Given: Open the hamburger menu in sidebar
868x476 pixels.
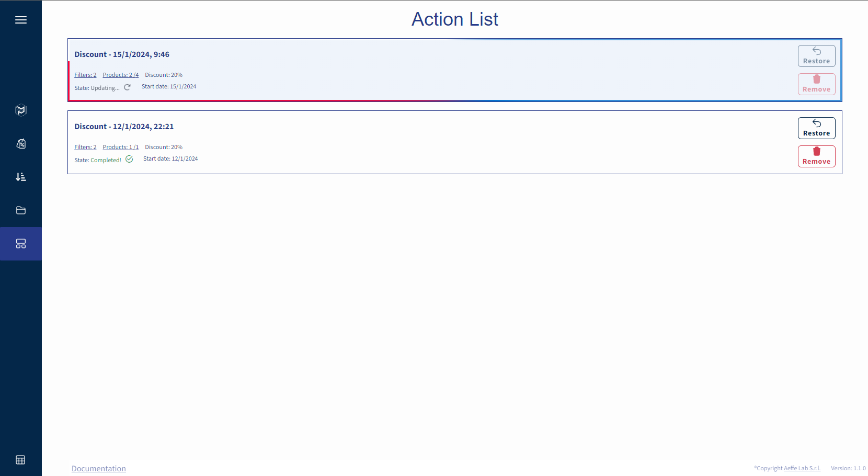Looking at the screenshot, I should (21, 20).
